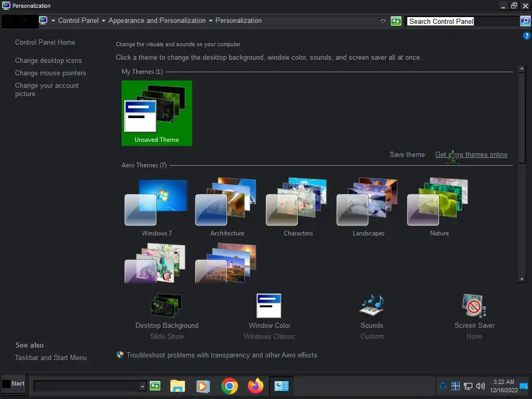
Task: Open the taskbar address field dropdown
Action: tap(142, 386)
